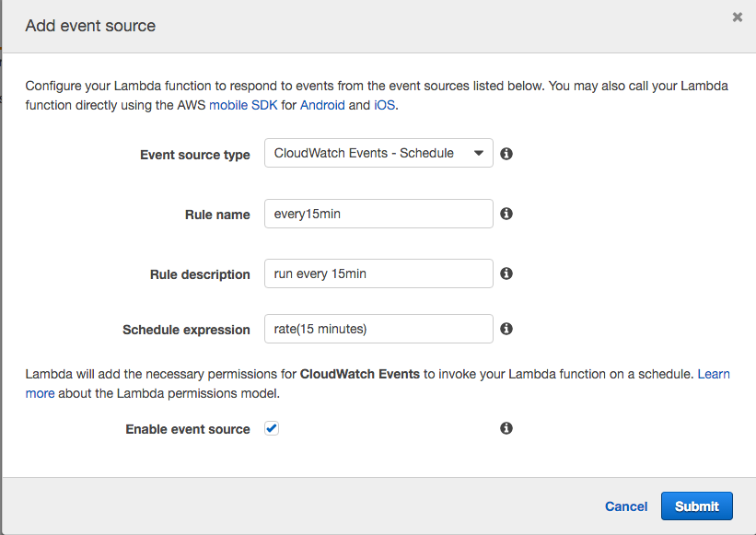Click the Add event source dialog title

pyautogui.click(x=89, y=26)
